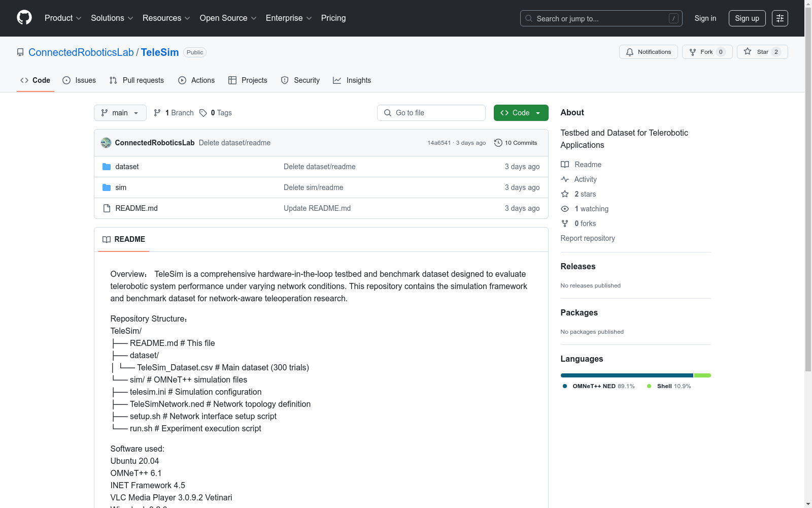Click the Star count badge
This screenshot has height=508, width=812.
776,52
